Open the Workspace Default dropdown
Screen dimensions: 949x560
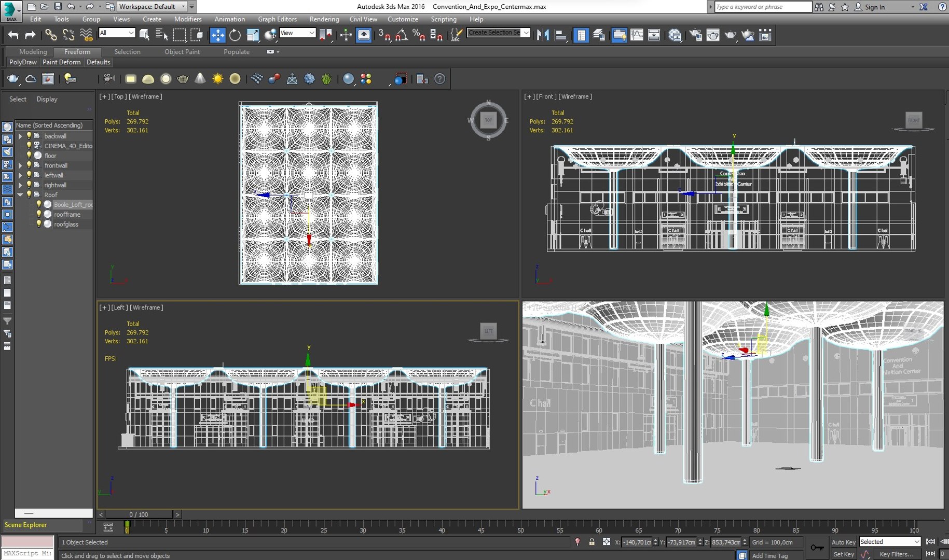[152, 7]
